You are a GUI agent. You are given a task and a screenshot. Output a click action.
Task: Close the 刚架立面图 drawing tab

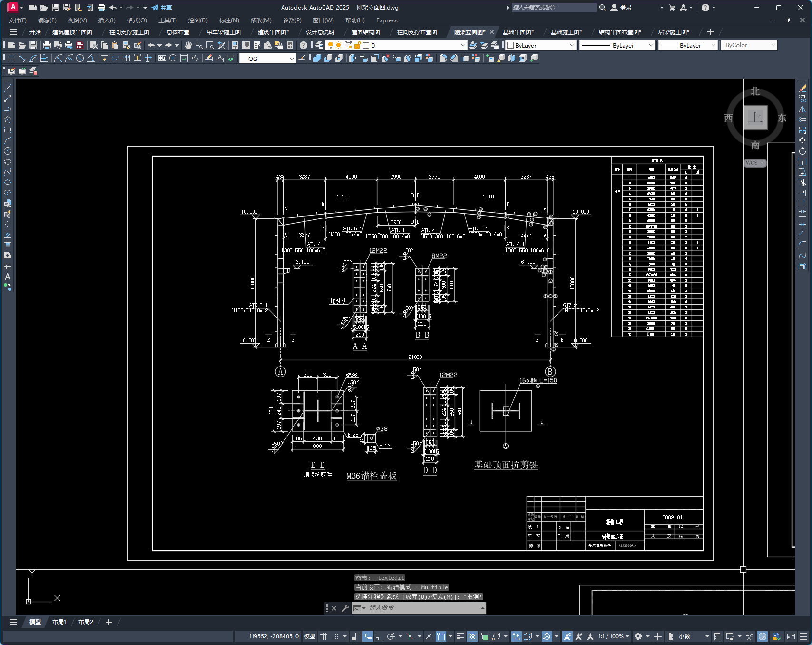492,32
